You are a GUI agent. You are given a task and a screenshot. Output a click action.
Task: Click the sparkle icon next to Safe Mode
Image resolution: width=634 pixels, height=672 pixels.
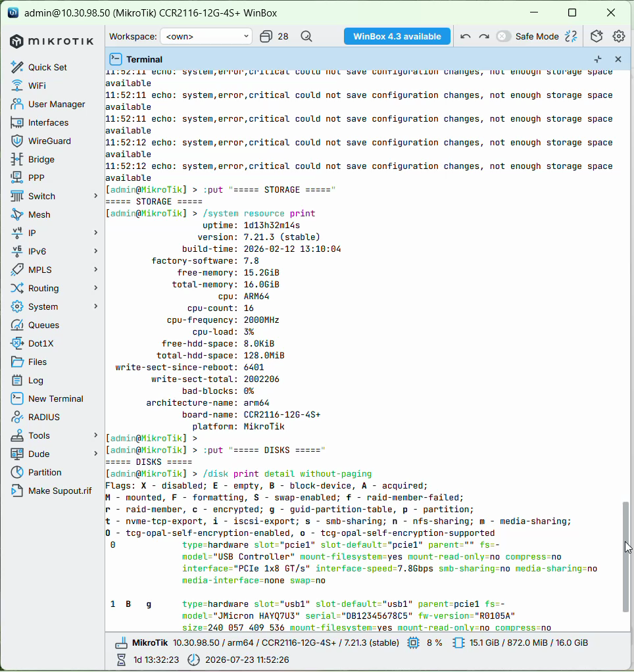(x=571, y=36)
